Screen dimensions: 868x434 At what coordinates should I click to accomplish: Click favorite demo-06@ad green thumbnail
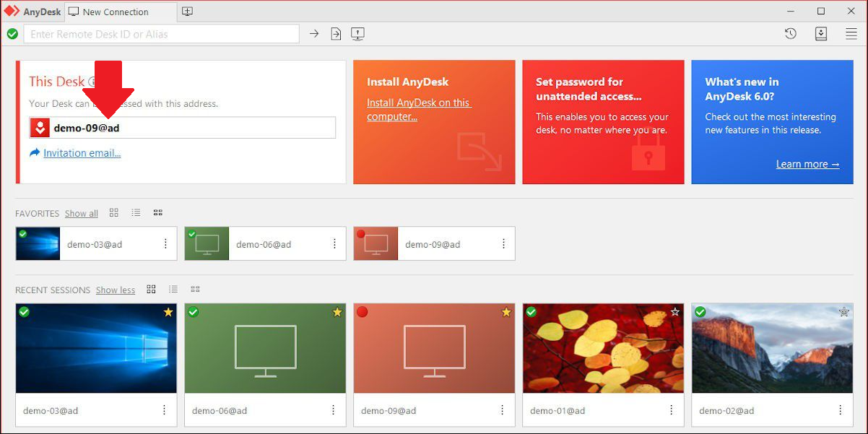207,243
